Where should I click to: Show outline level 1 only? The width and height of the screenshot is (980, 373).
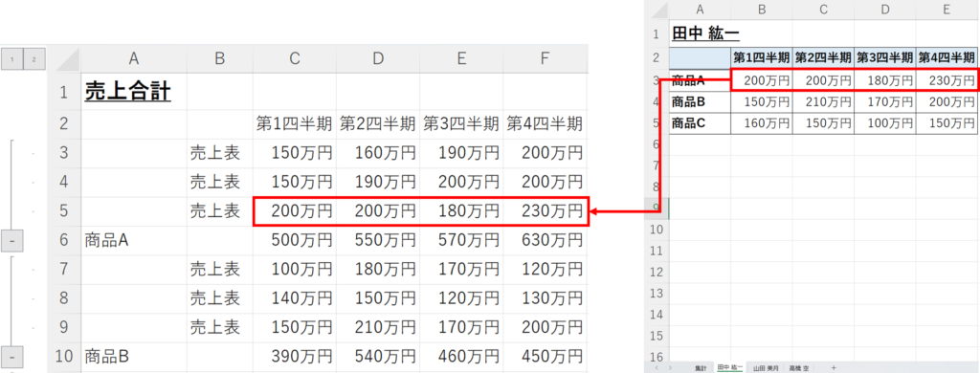point(11,59)
